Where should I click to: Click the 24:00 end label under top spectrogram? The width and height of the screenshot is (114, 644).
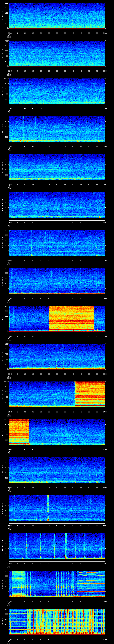[x=105, y=33]
